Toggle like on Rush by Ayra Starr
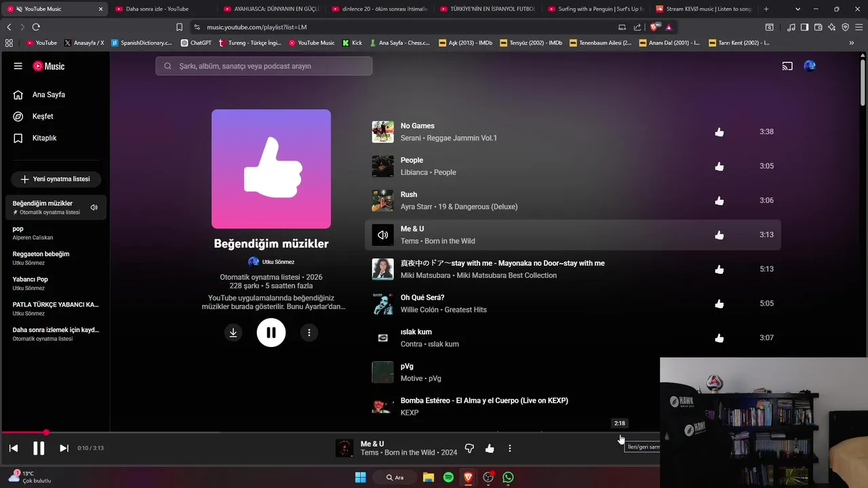The height and width of the screenshot is (488, 868). [x=719, y=201]
